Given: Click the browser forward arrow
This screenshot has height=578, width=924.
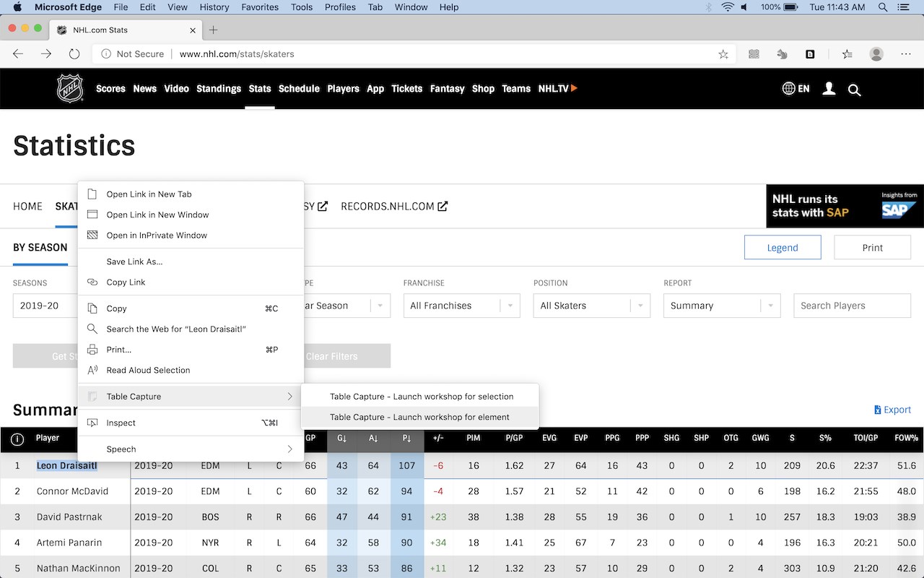Looking at the screenshot, I should pyautogui.click(x=46, y=54).
